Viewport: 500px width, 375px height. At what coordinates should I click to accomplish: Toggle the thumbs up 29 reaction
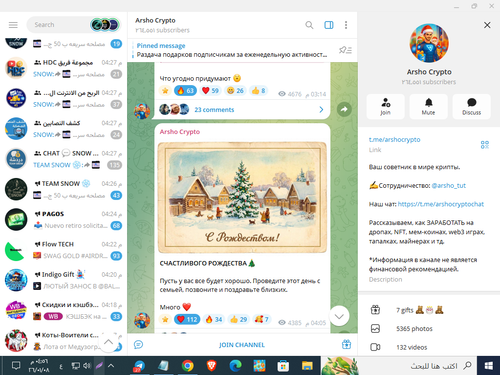tap(239, 319)
